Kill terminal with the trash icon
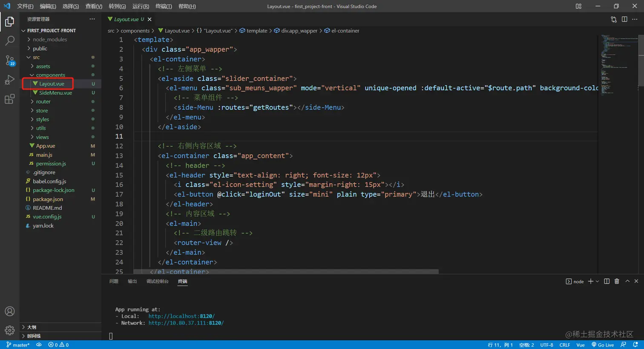The height and width of the screenshot is (349, 644). [617, 281]
